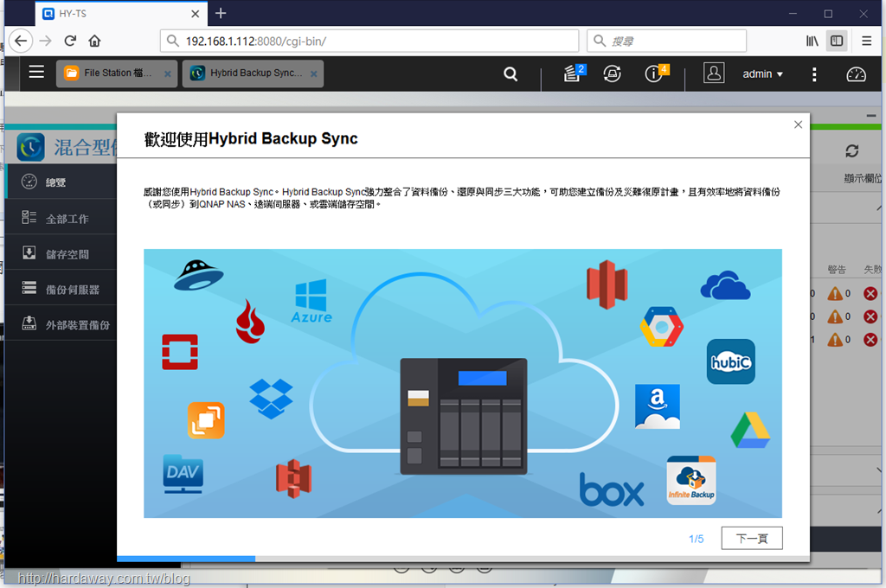Open the dashboard gauge icon

coord(856,74)
